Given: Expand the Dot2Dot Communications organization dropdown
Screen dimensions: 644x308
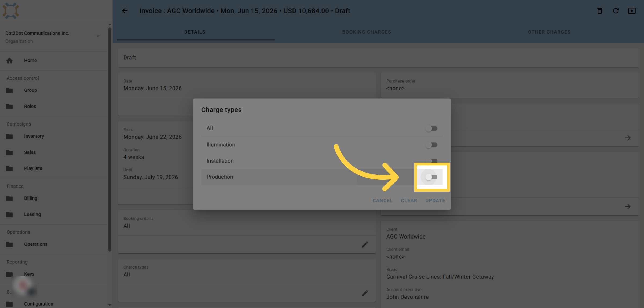Looking at the screenshot, I should (98, 36).
